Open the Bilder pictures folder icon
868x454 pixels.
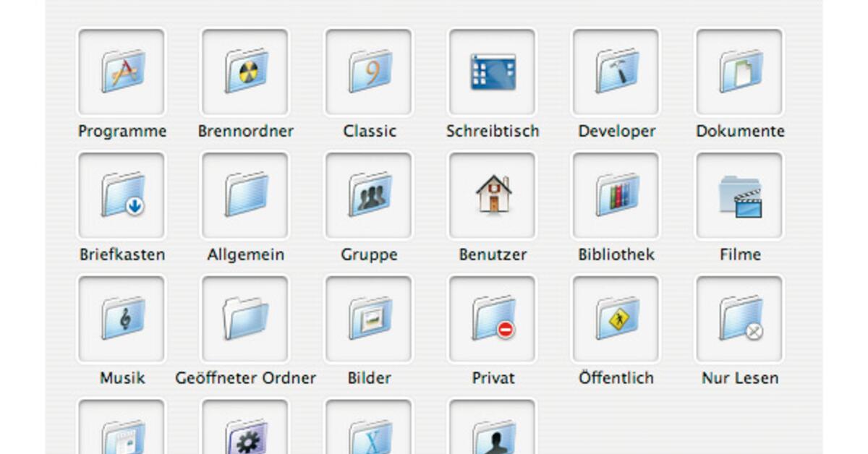coord(369,320)
